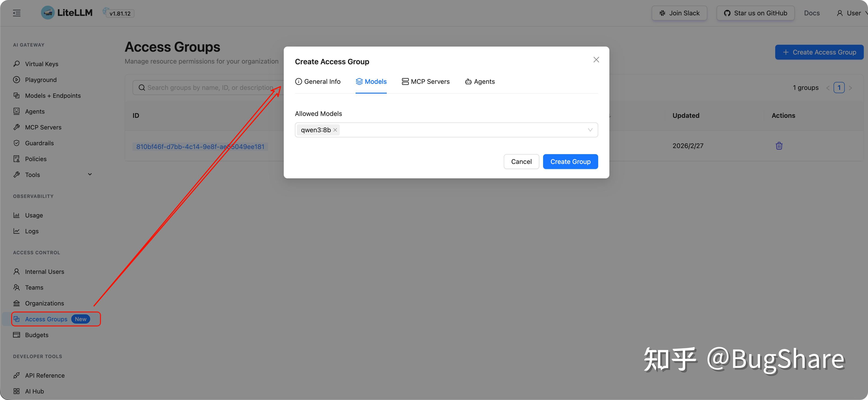Open Guardrails page
The image size is (868, 400).
click(x=39, y=143)
